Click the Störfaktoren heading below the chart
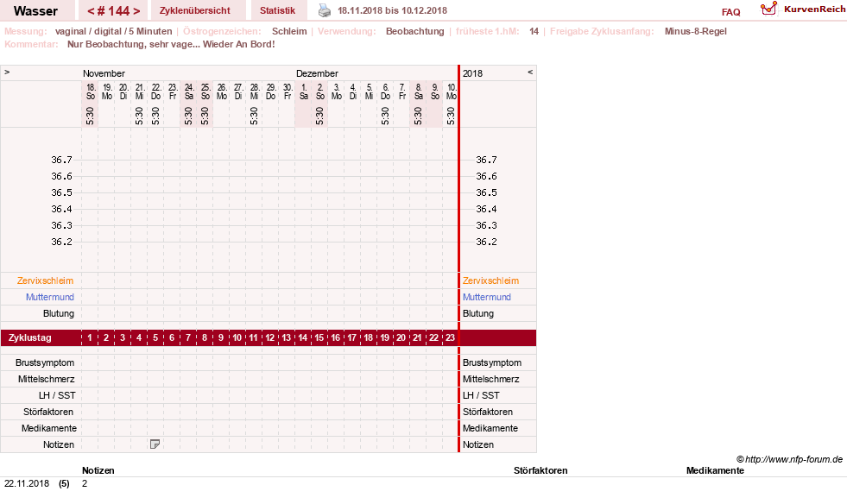The height and width of the screenshot is (504, 847). click(540, 470)
